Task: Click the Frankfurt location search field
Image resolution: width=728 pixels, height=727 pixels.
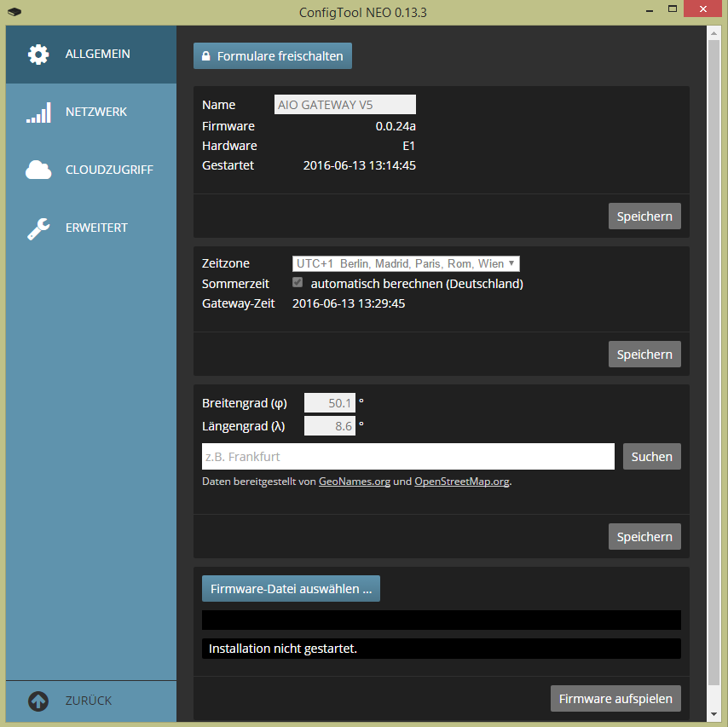Action: (407, 457)
